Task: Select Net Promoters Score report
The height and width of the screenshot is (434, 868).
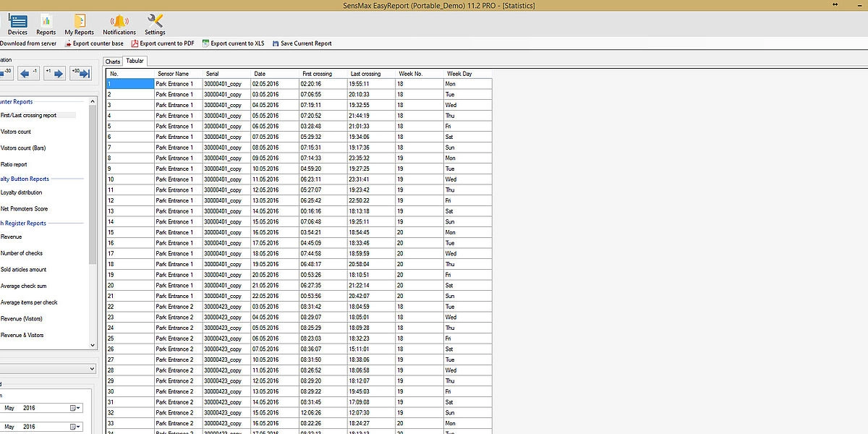Action: click(25, 209)
